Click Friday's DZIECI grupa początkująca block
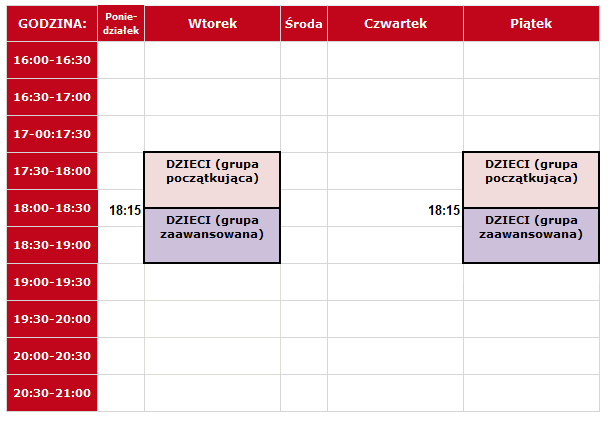Viewport: 611px width, 422px height. [531, 180]
